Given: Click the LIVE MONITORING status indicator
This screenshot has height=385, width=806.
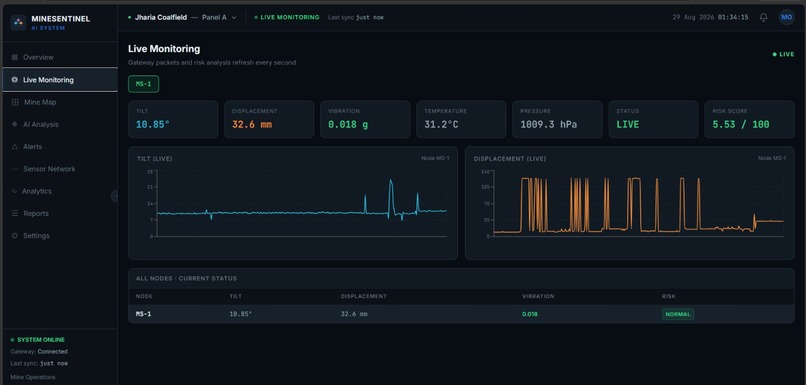Looking at the screenshot, I should click(287, 17).
